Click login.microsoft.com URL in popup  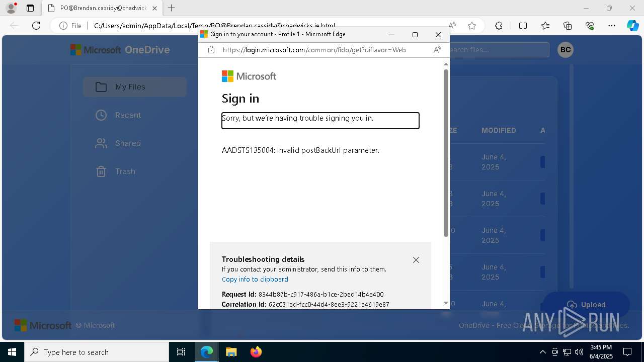click(314, 50)
